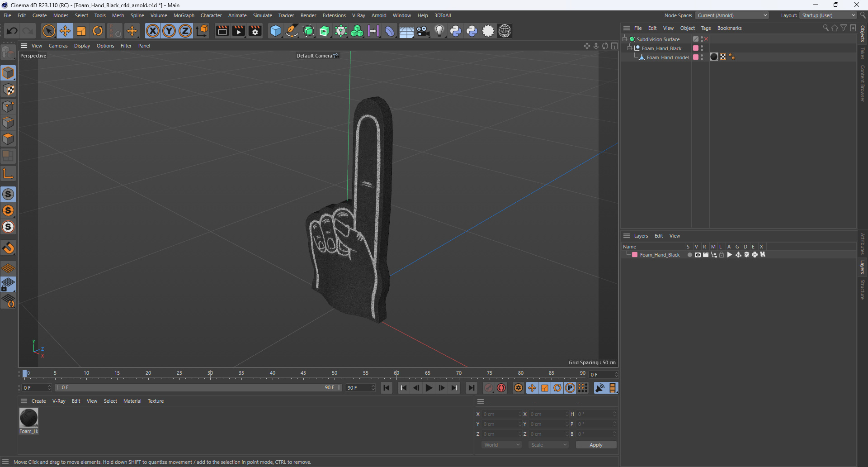Click timeline ruler at frame 45
The image size is (868, 467).
click(x=303, y=373)
